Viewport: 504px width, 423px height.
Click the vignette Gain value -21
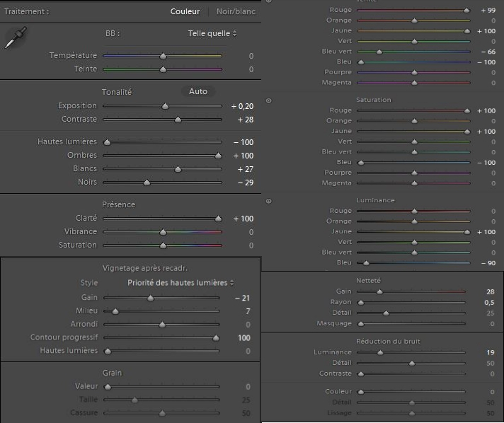pyautogui.click(x=242, y=299)
